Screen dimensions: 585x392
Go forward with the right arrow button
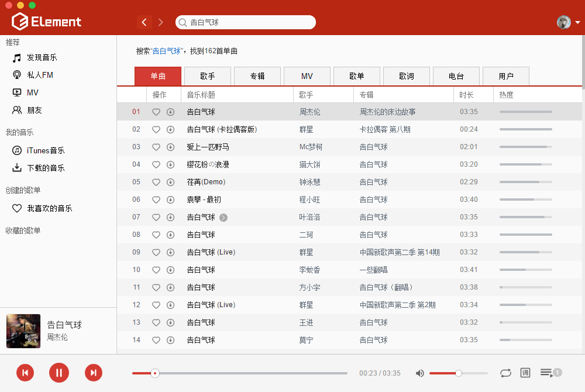coord(160,22)
